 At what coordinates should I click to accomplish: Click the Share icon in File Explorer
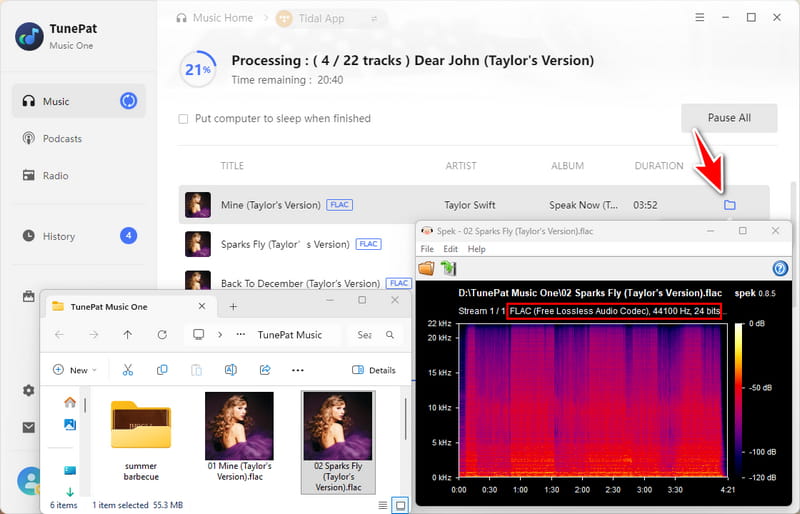click(265, 370)
